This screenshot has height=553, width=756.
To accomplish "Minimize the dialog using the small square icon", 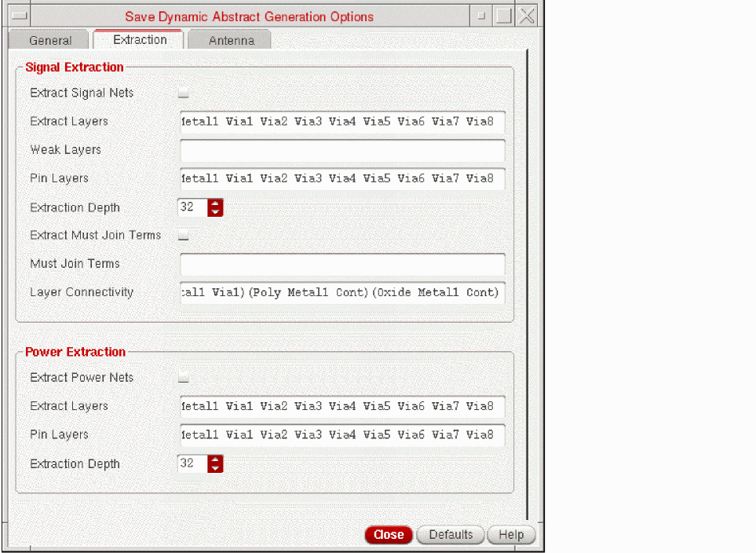I will pyautogui.click(x=481, y=16).
